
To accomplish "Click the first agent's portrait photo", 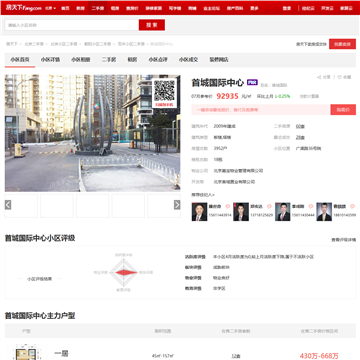I will pyautogui.click(x=199, y=212).
